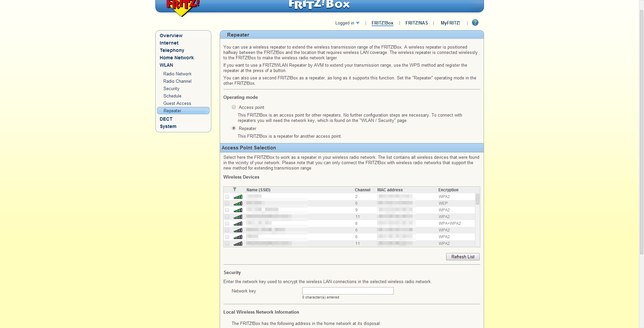This screenshot has width=644, height=328.
Task: Check the wireless device with WEP encryption
Action: click(227, 203)
